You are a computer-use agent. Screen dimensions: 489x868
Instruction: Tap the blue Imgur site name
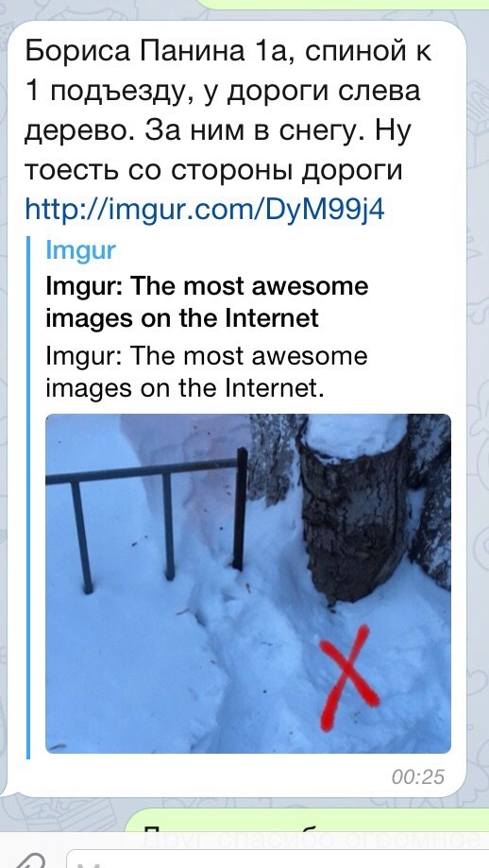point(81,251)
